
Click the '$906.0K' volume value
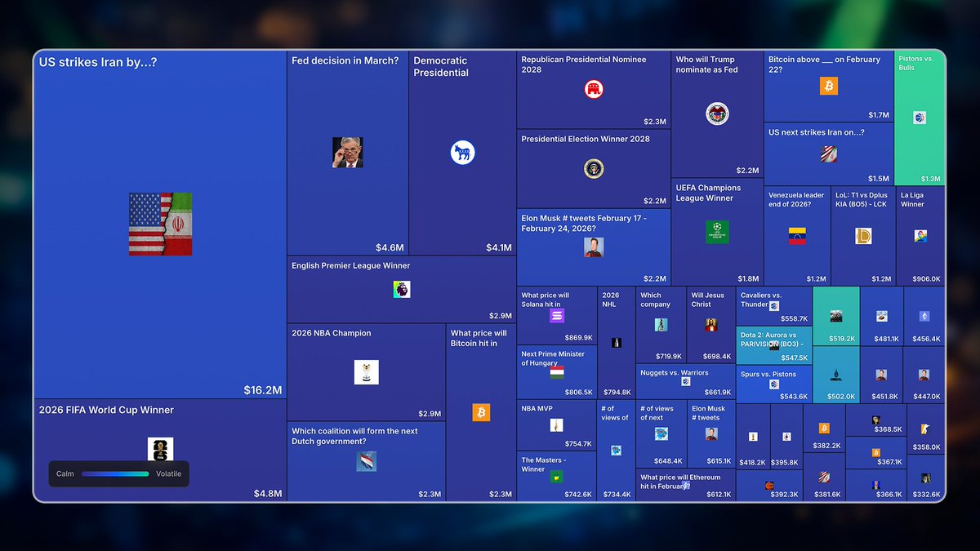926,279
